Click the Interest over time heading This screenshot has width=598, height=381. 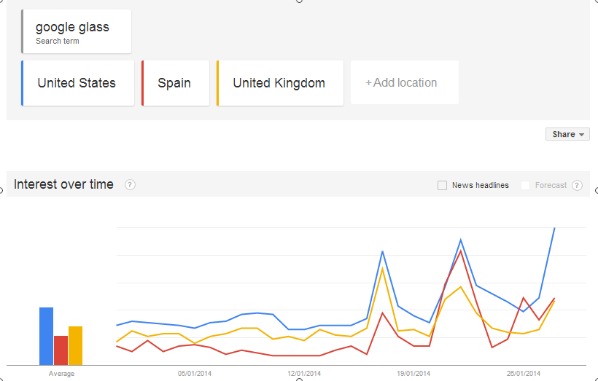(x=64, y=185)
